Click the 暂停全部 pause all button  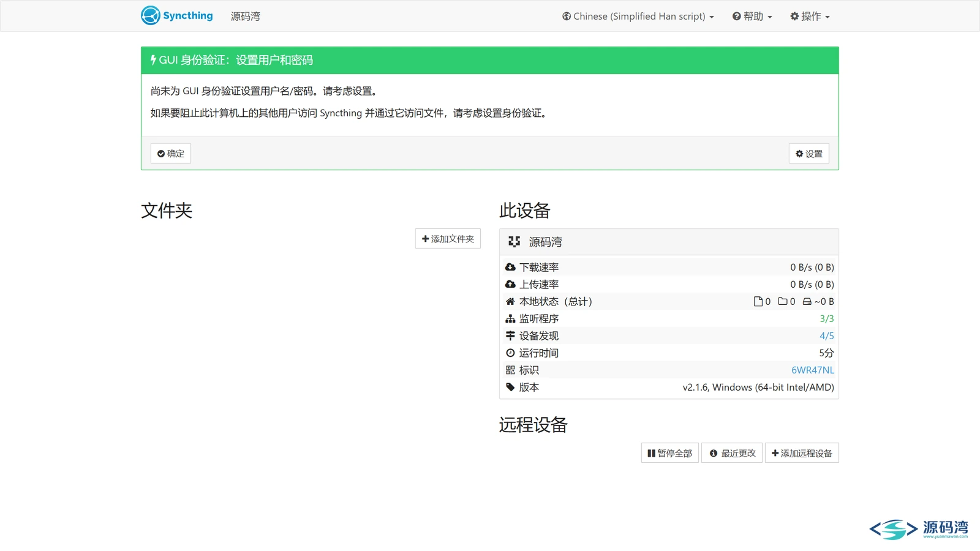pyautogui.click(x=669, y=453)
